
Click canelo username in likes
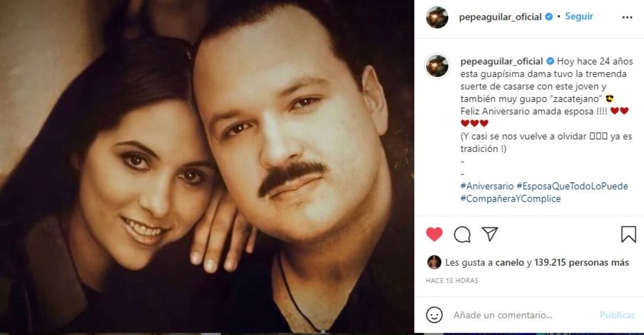(510, 263)
